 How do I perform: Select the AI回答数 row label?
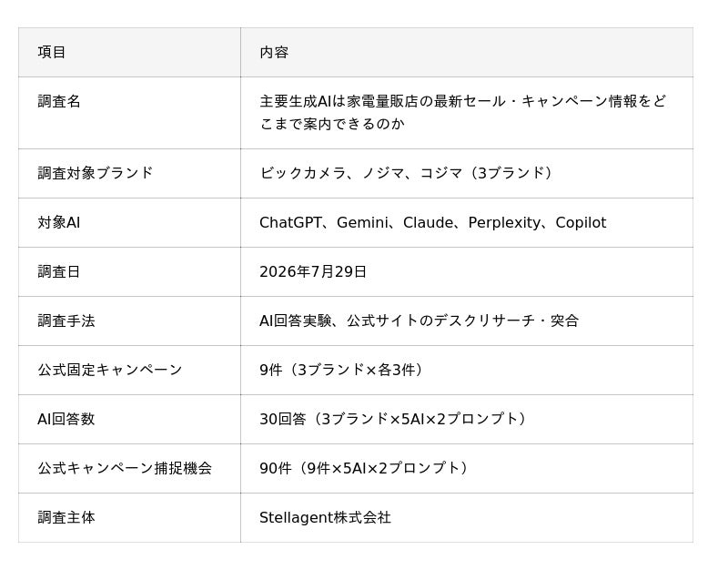[66, 419]
